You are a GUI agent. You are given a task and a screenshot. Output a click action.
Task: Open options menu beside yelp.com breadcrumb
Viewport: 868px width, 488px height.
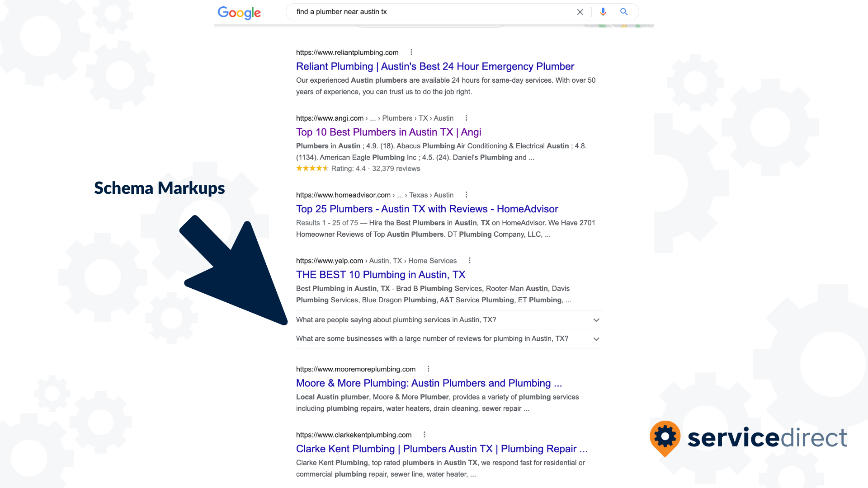coord(470,261)
